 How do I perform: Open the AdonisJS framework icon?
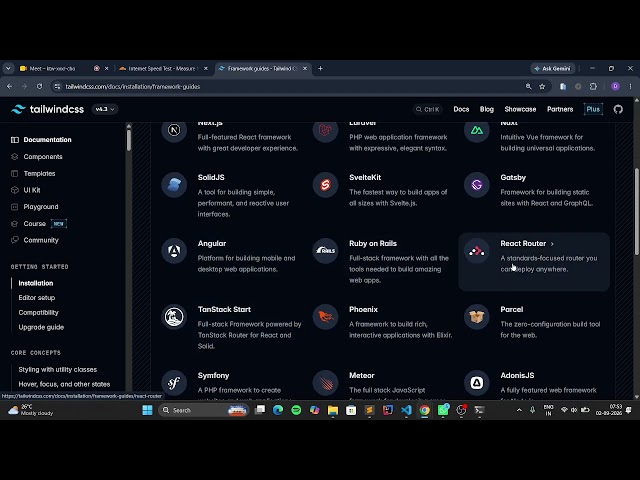[477, 383]
